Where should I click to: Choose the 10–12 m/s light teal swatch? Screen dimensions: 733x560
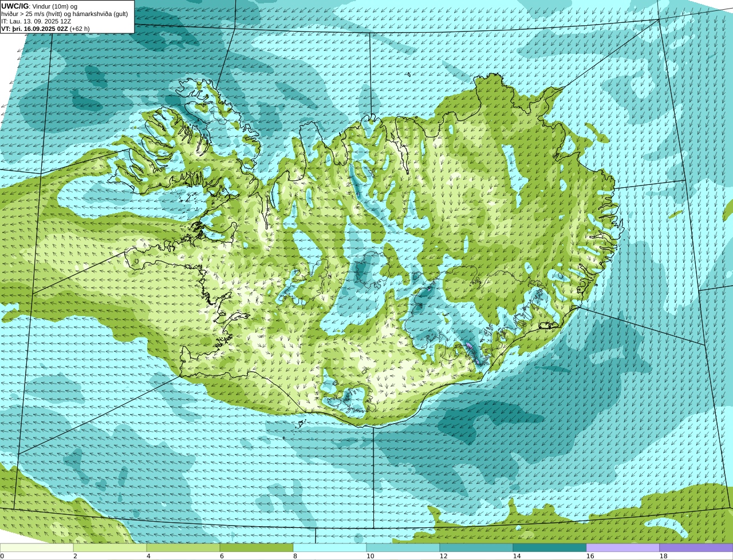point(403,547)
